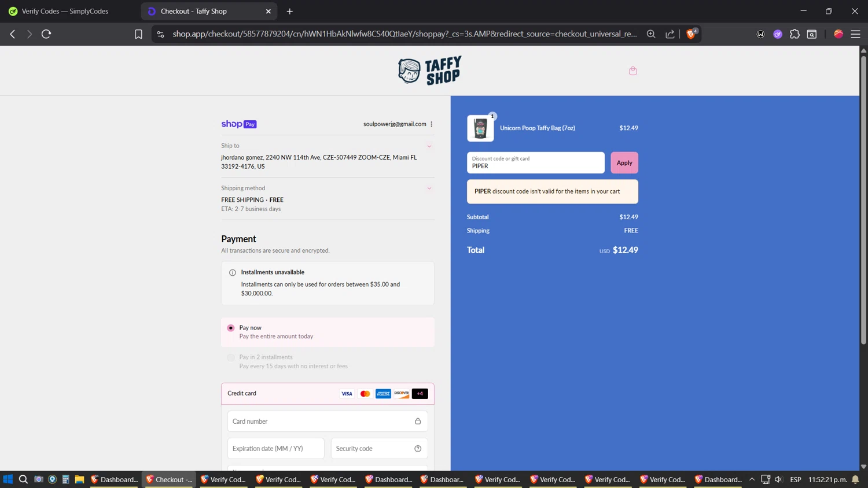Focus the Security code field
This screenshot has width=868, height=488.
pos(379,449)
